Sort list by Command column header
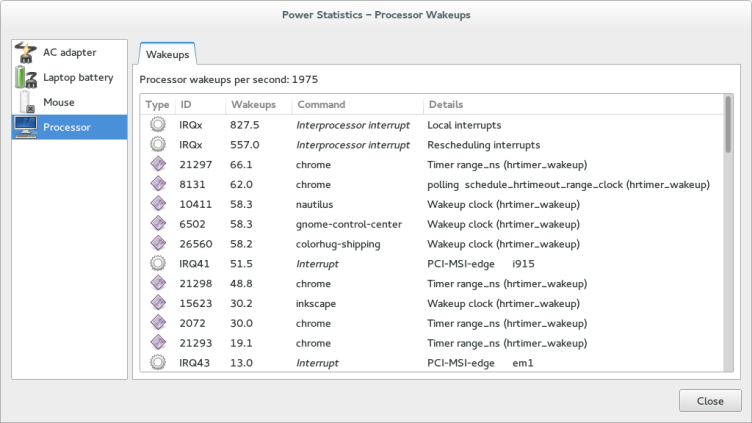This screenshot has height=423, width=752. point(321,105)
